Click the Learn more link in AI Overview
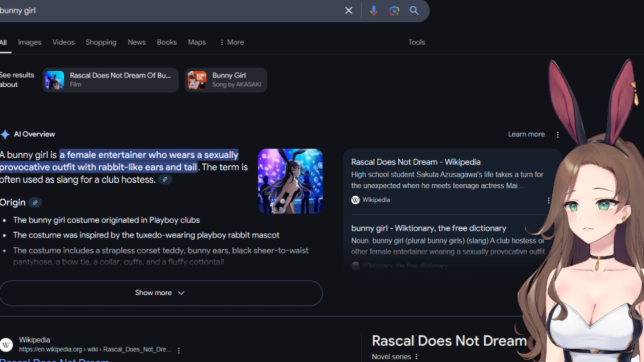The width and height of the screenshot is (644, 362). click(526, 134)
